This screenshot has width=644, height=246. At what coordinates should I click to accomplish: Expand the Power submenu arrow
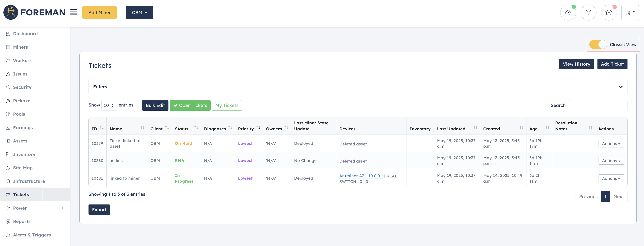click(x=63, y=208)
